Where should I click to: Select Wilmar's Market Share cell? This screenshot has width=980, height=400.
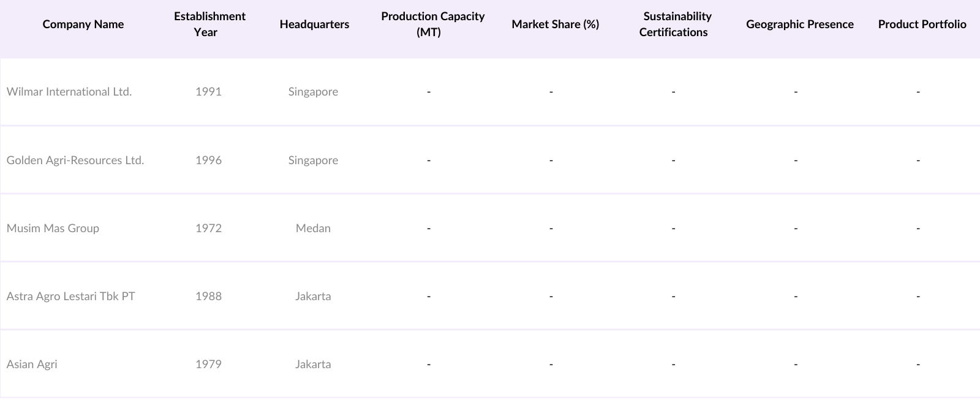(x=551, y=92)
